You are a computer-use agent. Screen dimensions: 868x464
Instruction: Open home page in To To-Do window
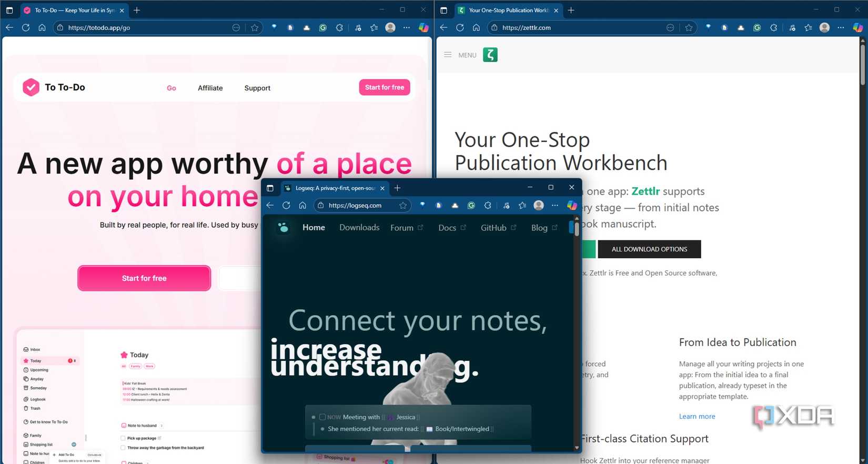(42, 27)
